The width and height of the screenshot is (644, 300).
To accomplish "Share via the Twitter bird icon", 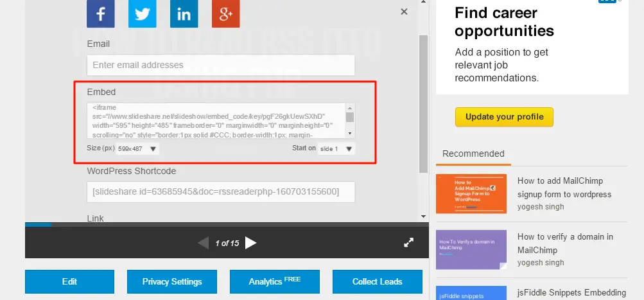I will click(x=143, y=13).
